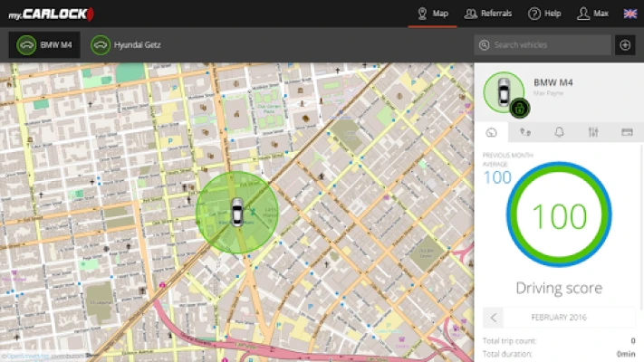The height and width of the screenshot is (362, 644).
Task: Click the previous month average 100 value
Action: pyautogui.click(x=497, y=177)
